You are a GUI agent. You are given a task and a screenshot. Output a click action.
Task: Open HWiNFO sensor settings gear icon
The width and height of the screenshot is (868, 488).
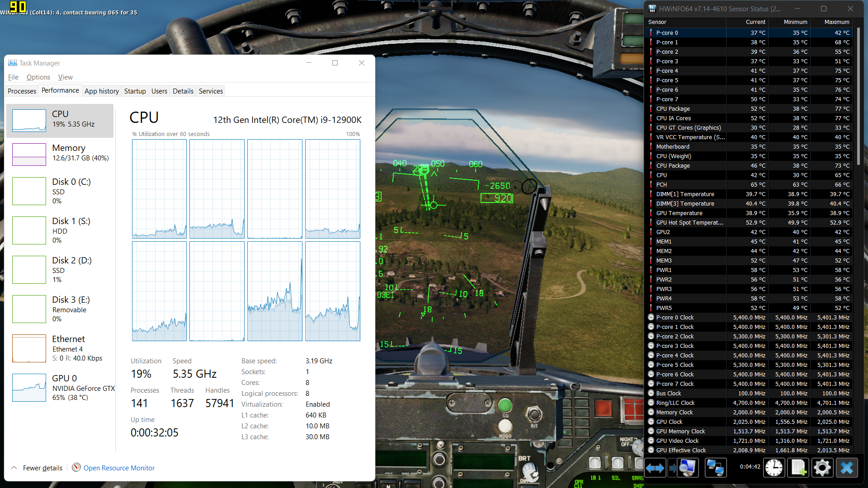click(822, 468)
